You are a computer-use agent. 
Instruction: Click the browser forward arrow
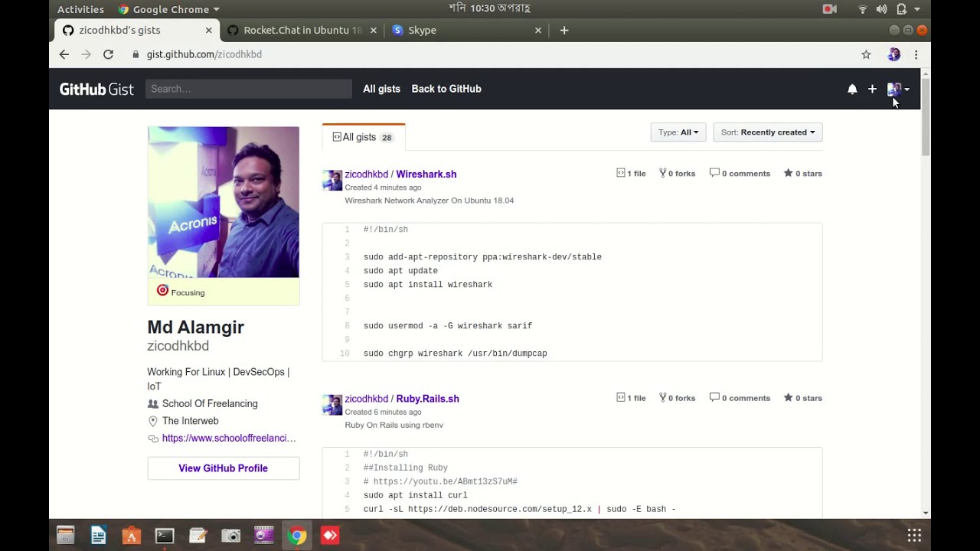86,54
